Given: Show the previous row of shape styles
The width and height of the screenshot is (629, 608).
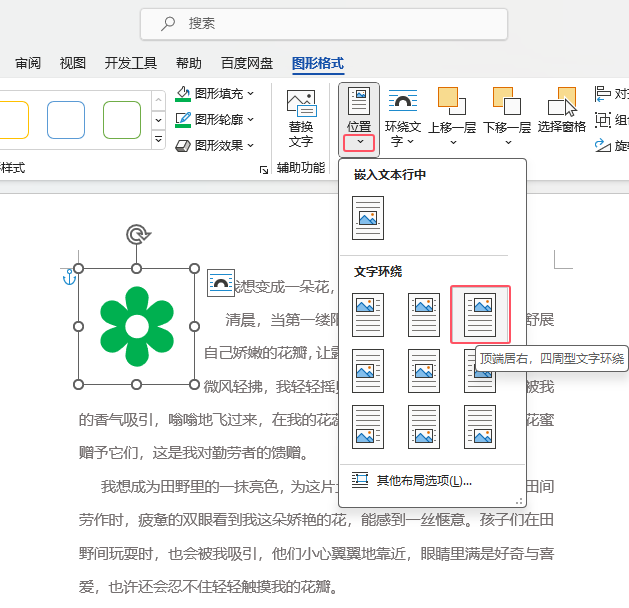Looking at the screenshot, I should 158,100.
